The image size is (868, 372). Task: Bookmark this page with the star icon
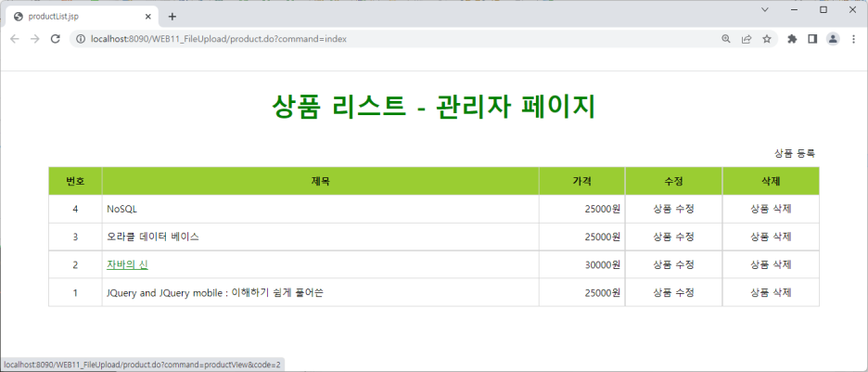click(767, 39)
